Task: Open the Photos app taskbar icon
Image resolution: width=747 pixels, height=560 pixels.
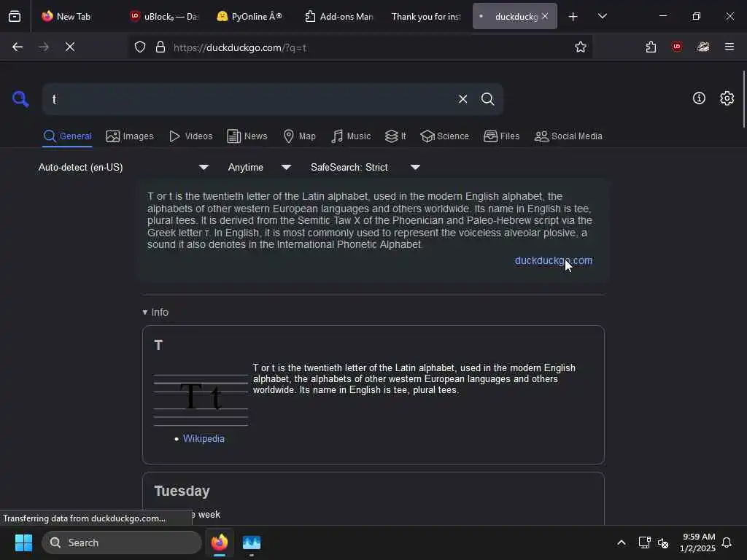Action: 252,542
